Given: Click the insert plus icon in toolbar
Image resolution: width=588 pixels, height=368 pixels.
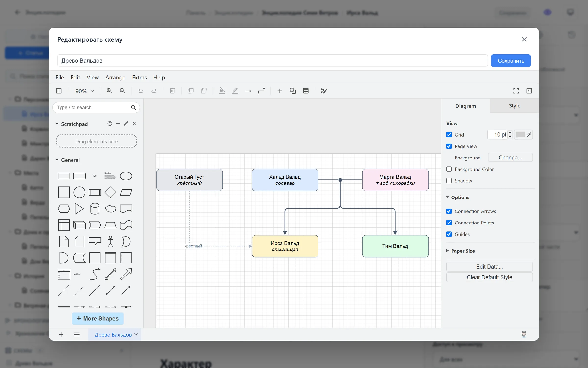Looking at the screenshot, I should coord(280,91).
